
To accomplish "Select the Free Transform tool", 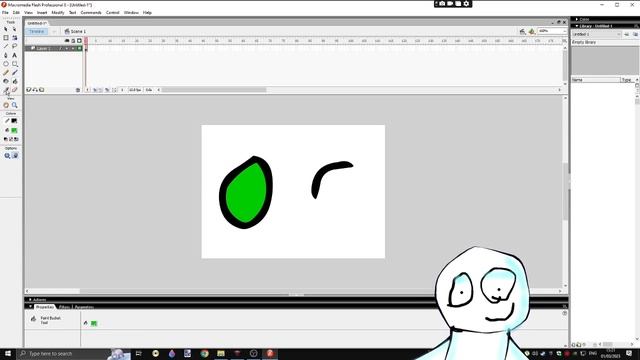I will tap(6, 38).
